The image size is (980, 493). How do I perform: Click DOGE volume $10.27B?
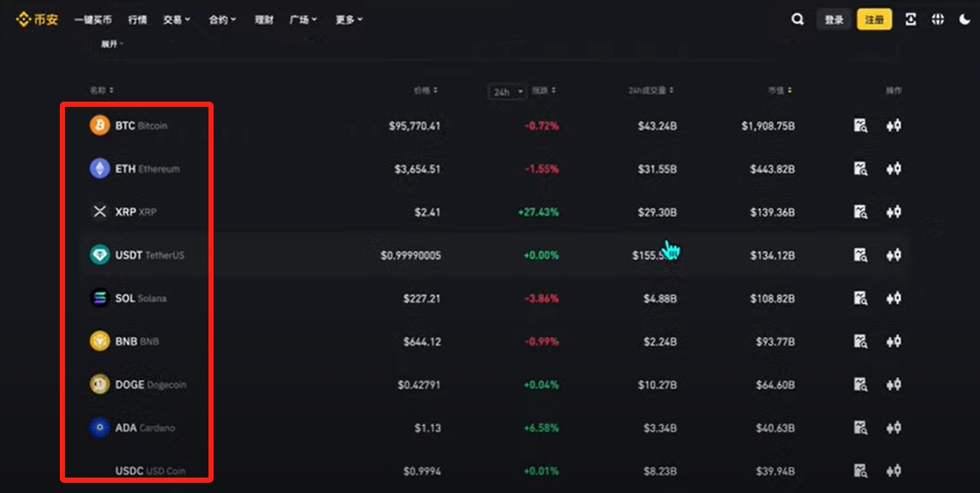[658, 384]
